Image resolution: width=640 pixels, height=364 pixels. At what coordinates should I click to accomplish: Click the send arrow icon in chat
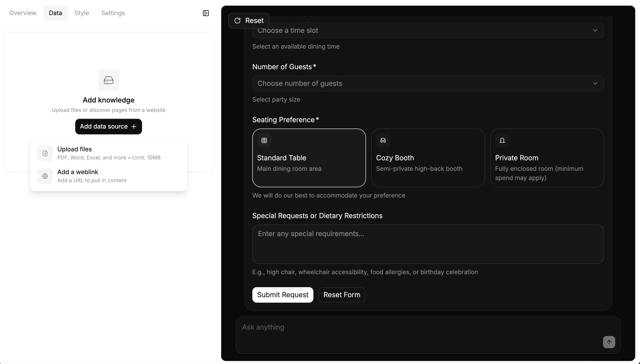(x=609, y=342)
